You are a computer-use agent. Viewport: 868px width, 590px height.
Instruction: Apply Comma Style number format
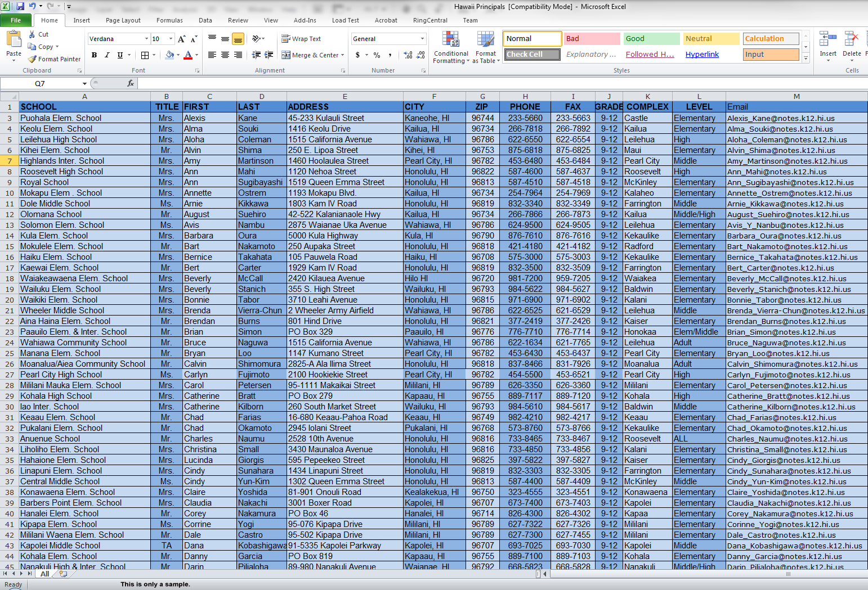coord(390,55)
